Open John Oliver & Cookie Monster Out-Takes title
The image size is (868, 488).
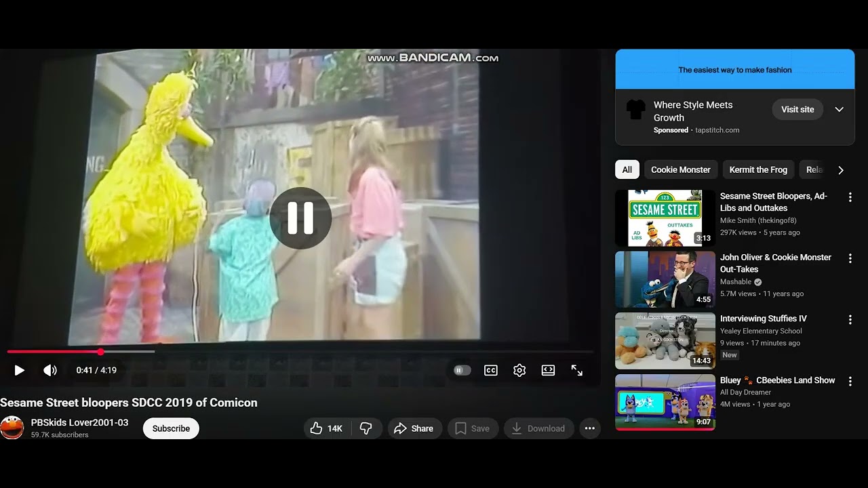click(x=776, y=263)
